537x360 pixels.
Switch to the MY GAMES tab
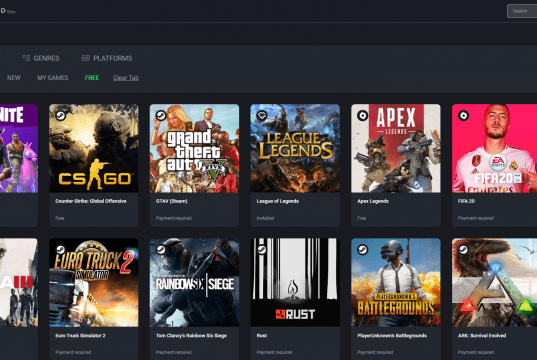point(53,78)
